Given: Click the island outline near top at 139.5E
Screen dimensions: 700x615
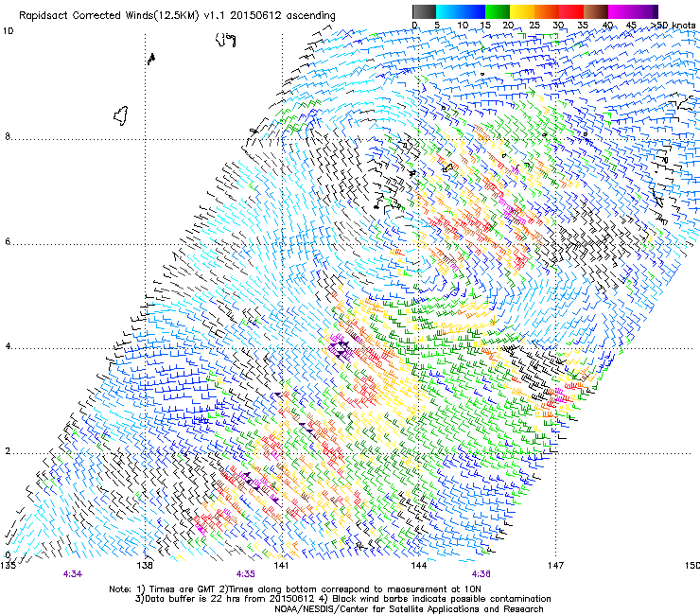Looking at the screenshot, I should 225,40.
